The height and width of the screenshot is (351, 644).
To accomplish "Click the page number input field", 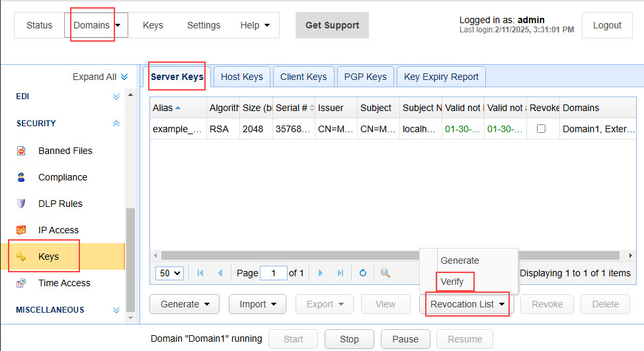I will point(273,273).
